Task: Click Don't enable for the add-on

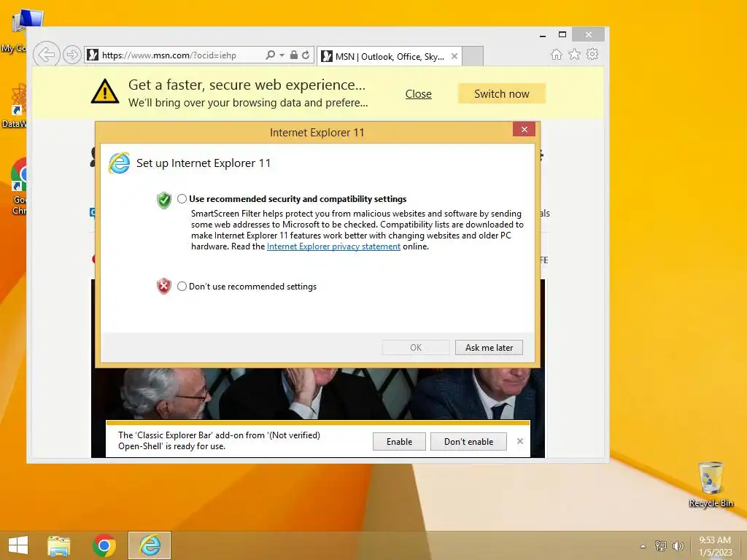Action: (469, 441)
